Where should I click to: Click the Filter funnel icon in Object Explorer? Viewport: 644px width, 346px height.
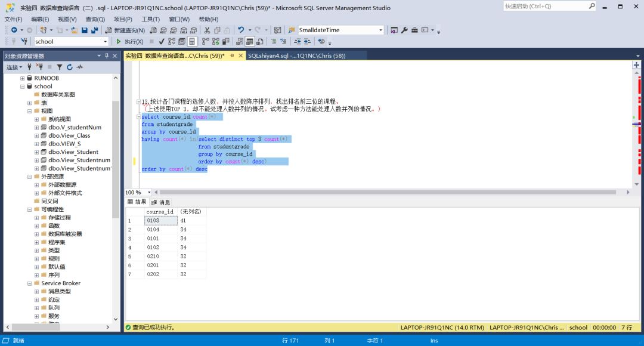60,67
